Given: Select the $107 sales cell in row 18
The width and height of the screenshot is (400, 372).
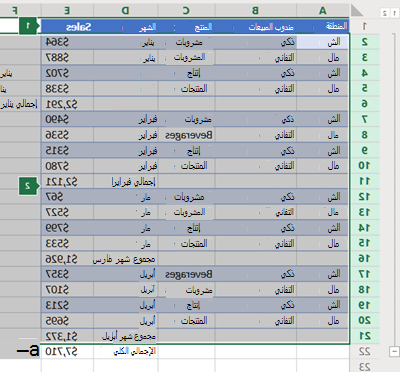Looking at the screenshot, I should click(68, 290).
